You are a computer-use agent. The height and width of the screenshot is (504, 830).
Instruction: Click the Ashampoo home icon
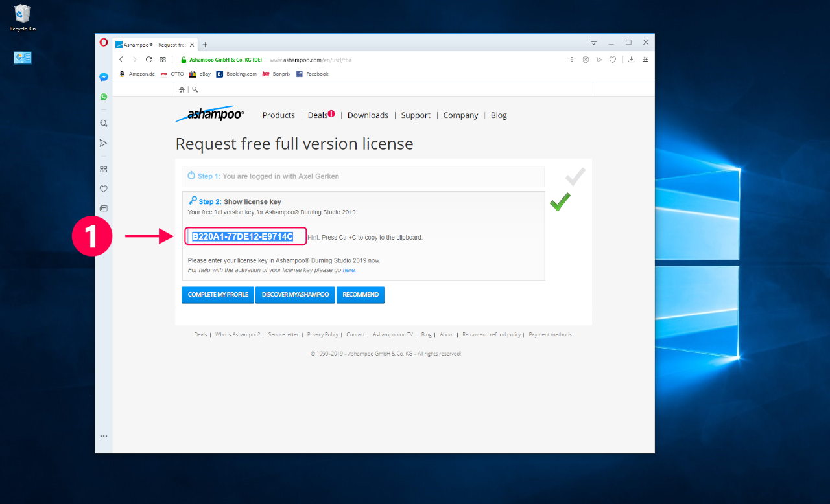(x=182, y=89)
